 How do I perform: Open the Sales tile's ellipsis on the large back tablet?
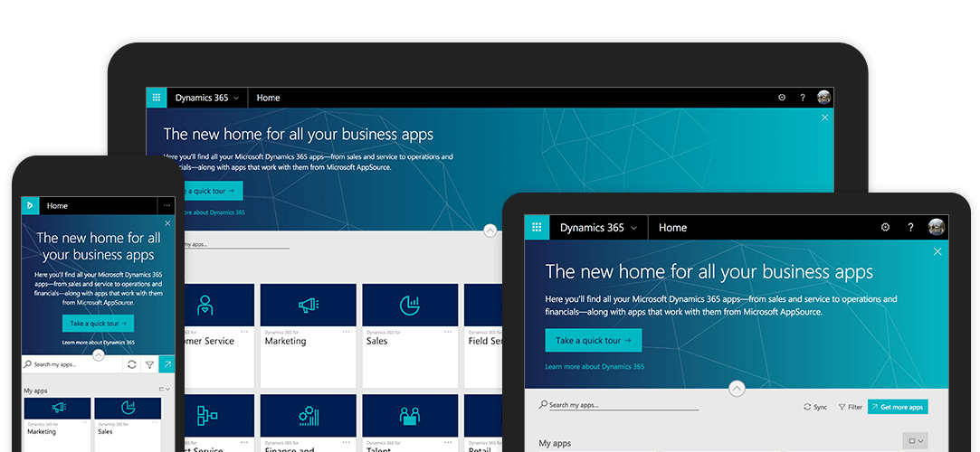coord(448,332)
